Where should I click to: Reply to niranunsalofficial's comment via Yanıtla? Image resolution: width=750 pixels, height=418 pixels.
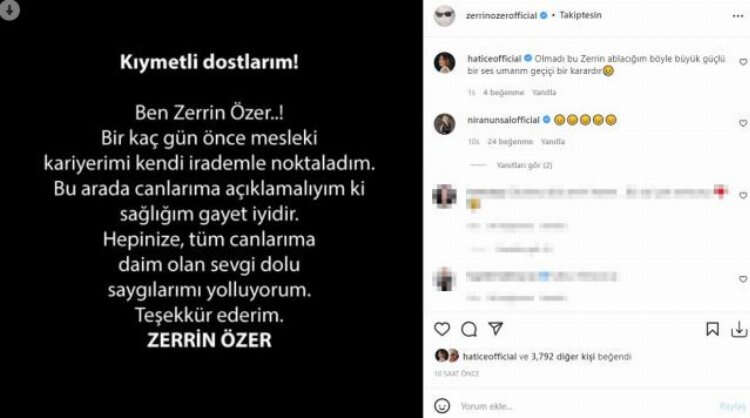click(552, 142)
